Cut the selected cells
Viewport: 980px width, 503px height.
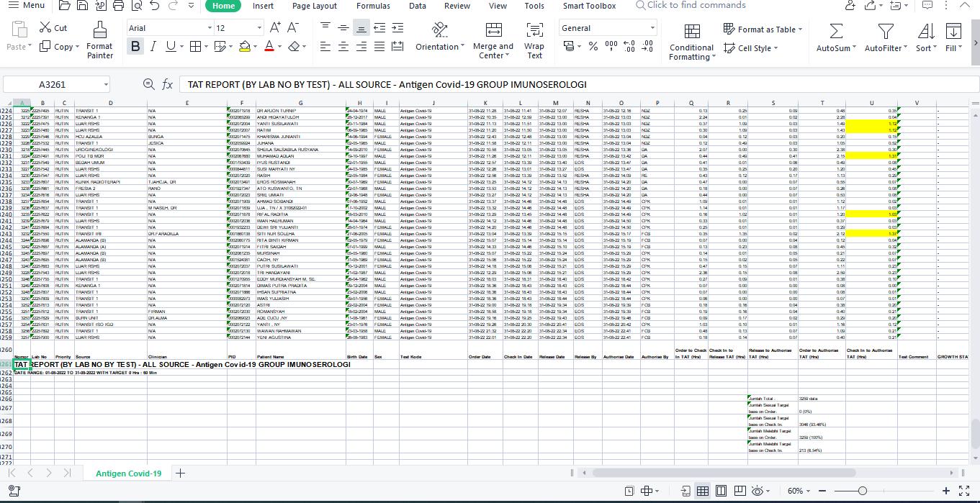click(53, 28)
